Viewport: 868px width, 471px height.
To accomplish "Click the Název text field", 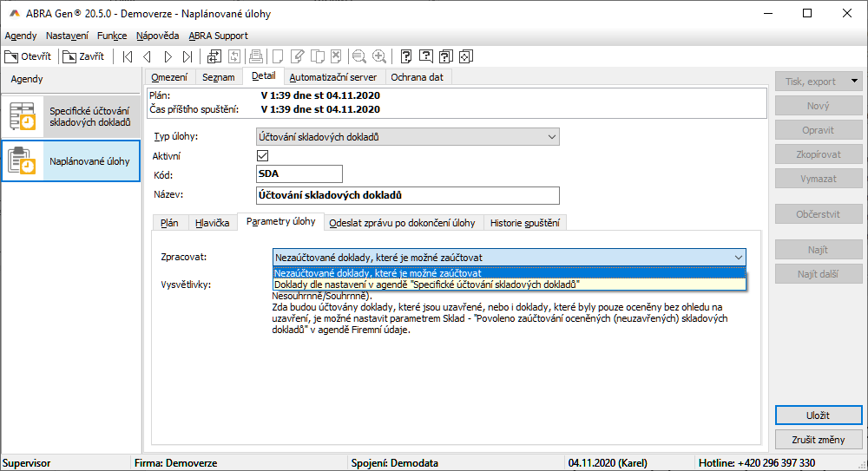I will pyautogui.click(x=408, y=195).
